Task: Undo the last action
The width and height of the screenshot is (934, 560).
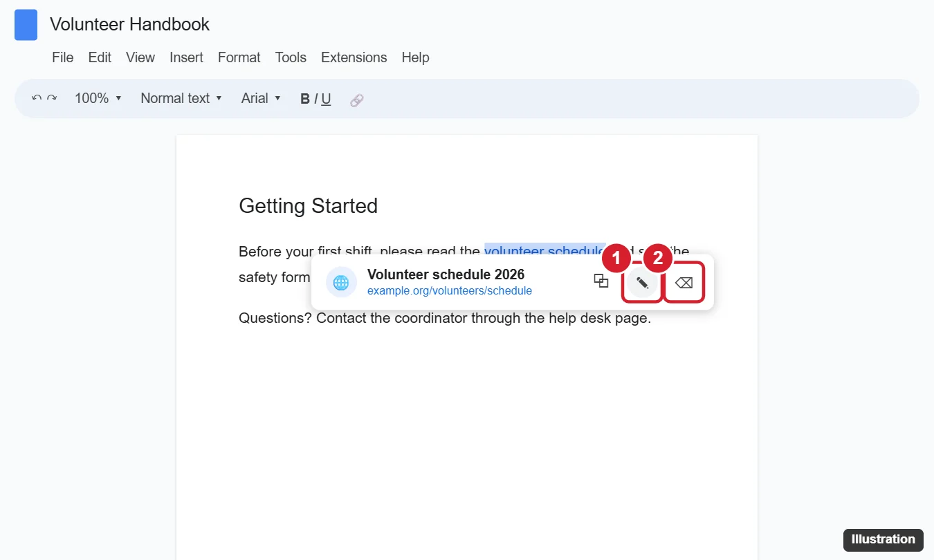Action: [x=37, y=98]
